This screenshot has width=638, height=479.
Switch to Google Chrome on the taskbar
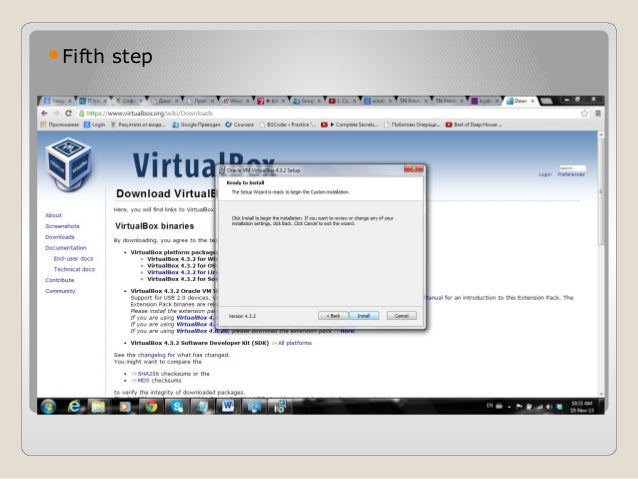tap(151, 407)
